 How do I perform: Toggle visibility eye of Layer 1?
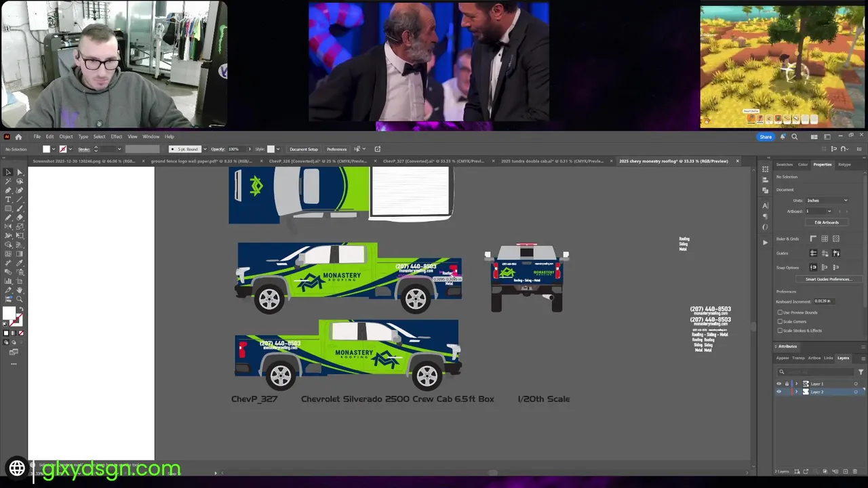click(x=778, y=384)
